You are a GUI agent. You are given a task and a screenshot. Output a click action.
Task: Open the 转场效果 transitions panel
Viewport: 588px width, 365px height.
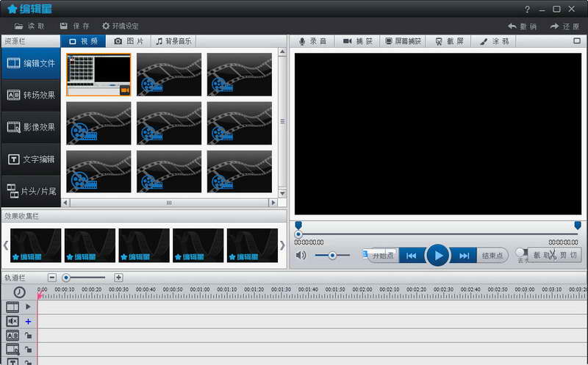coord(31,95)
